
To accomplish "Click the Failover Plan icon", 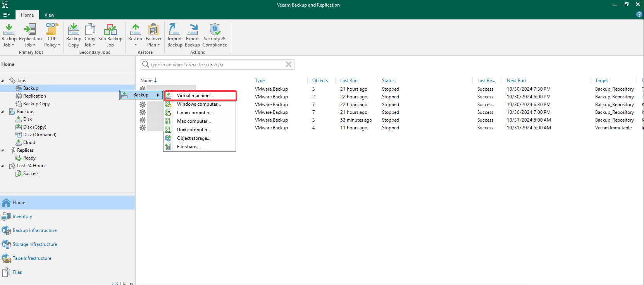I will click(x=153, y=29).
